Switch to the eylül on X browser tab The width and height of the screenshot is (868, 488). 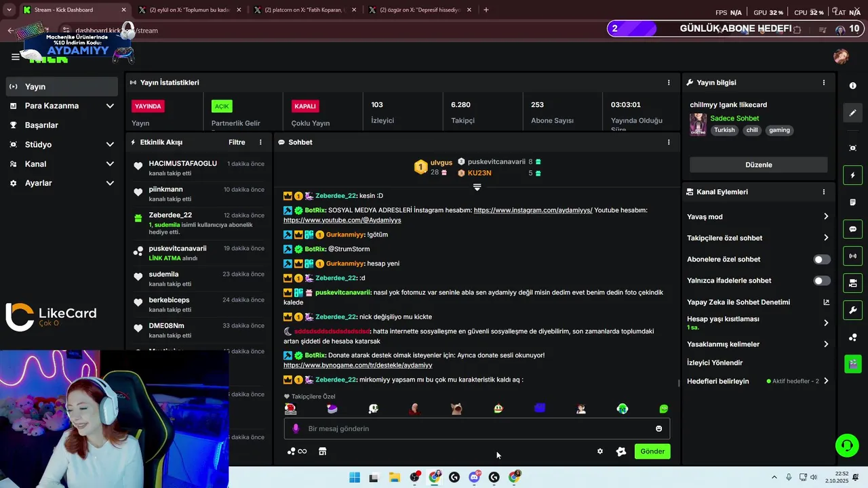[x=189, y=10]
